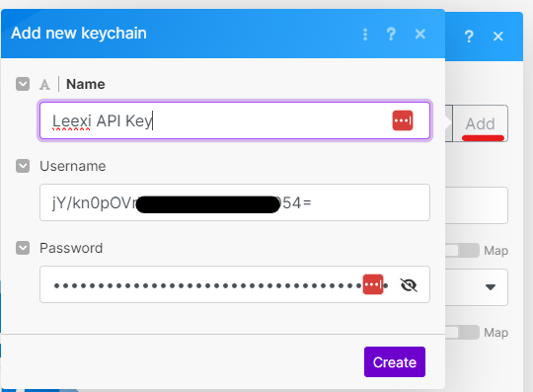
Task: Toggle the lower Map switch
Action: point(462,332)
